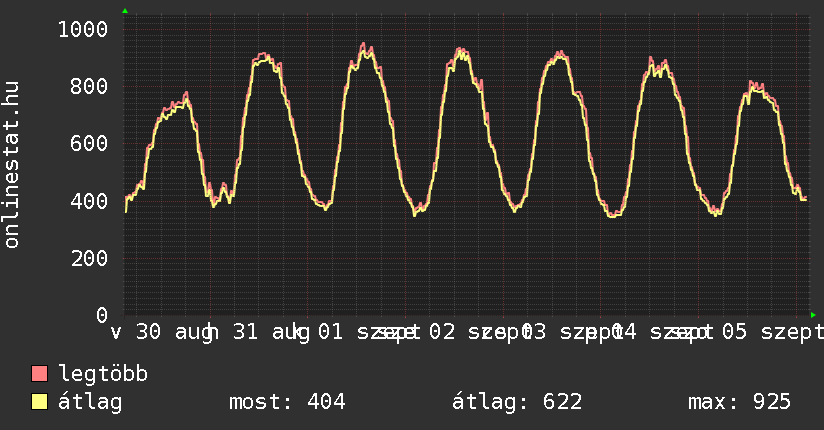
Task: Select the legtöbb legend label
Action: click(x=103, y=373)
